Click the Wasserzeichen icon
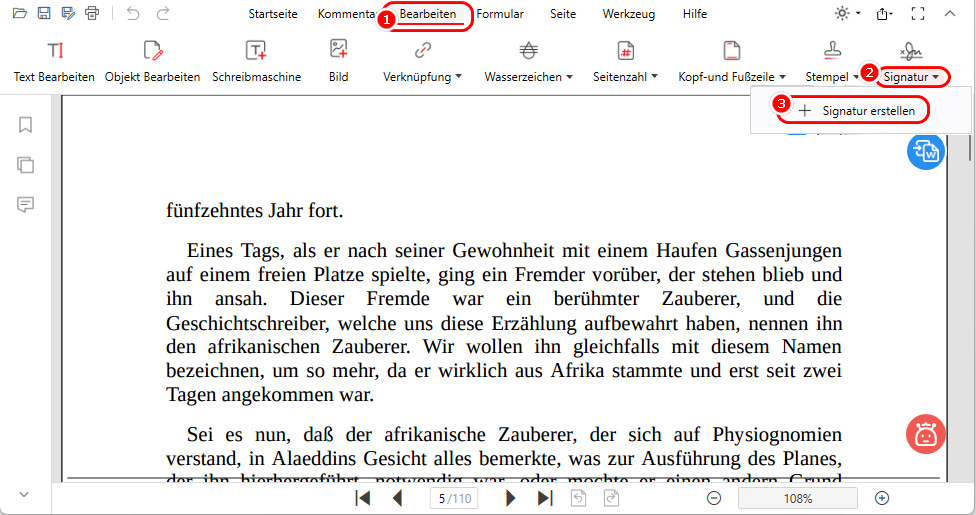Viewport: 976px width, 515px height. point(528,50)
